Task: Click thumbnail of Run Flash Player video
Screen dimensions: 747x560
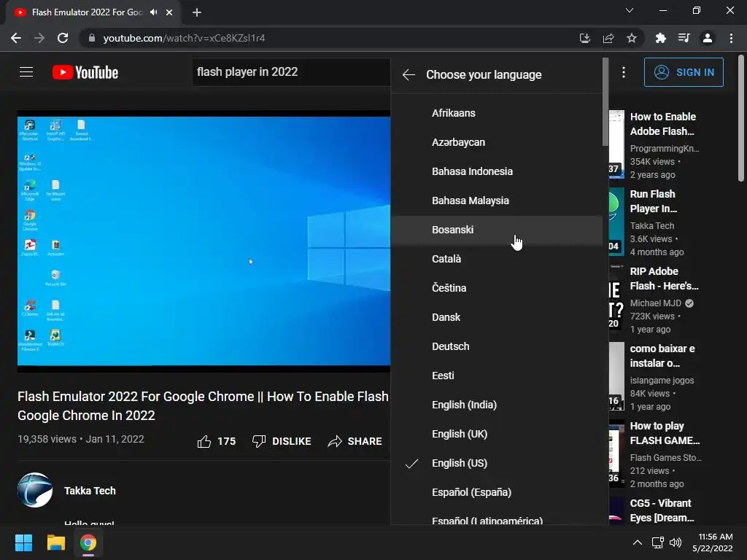Action: pos(616,222)
